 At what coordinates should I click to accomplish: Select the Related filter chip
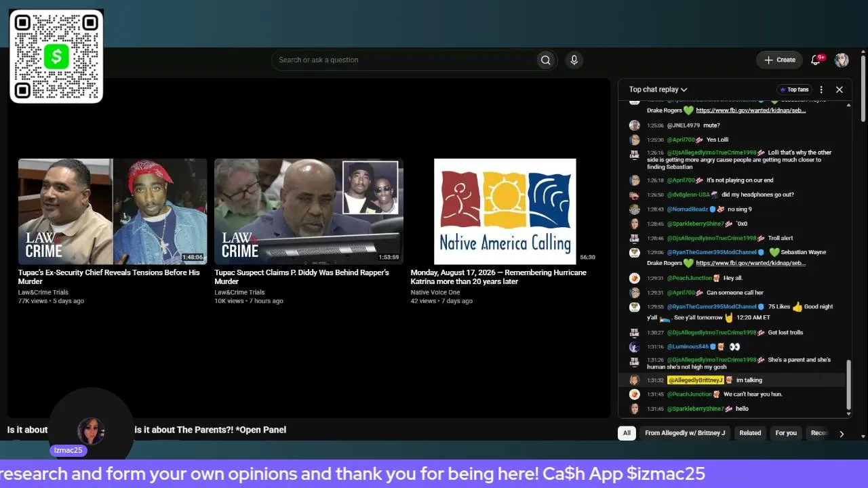[x=750, y=433]
